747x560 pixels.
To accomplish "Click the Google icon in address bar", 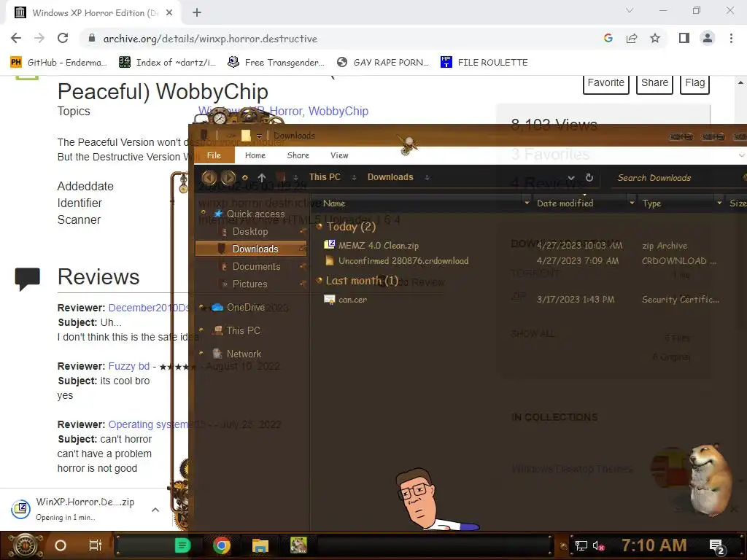I will click(x=608, y=39).
